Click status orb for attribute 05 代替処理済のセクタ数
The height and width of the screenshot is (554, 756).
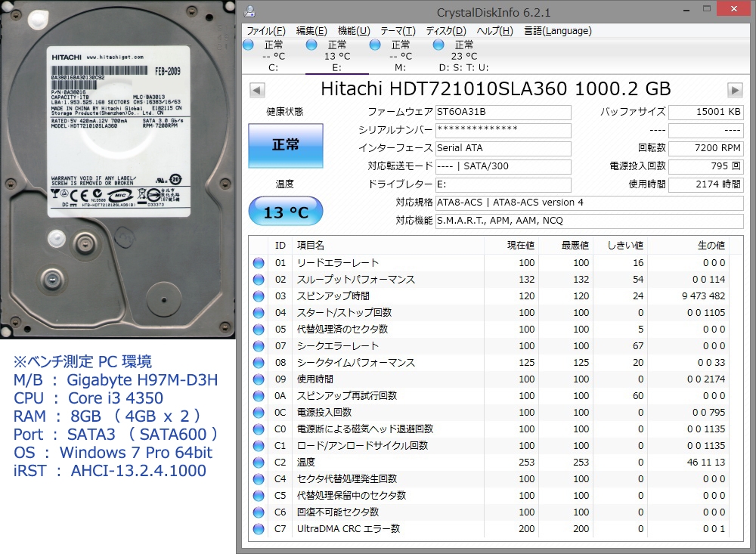259,330
